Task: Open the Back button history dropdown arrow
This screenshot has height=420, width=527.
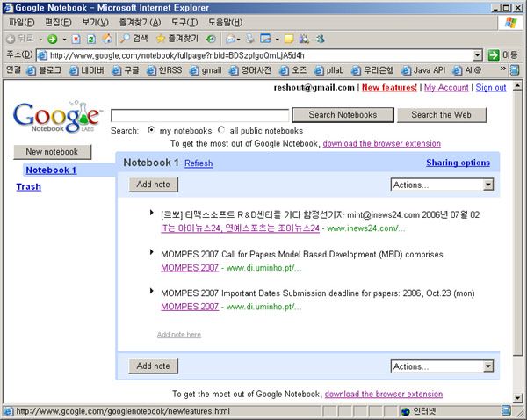Action: 40,40
